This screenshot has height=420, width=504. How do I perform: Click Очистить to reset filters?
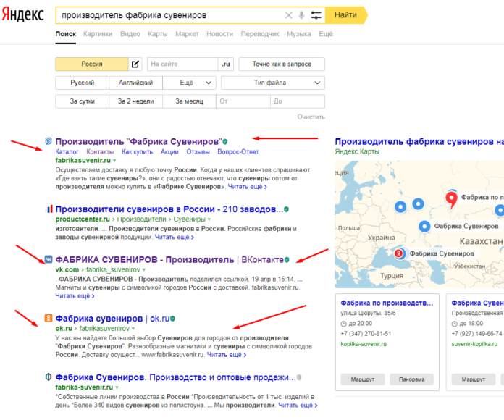[311, 117]
